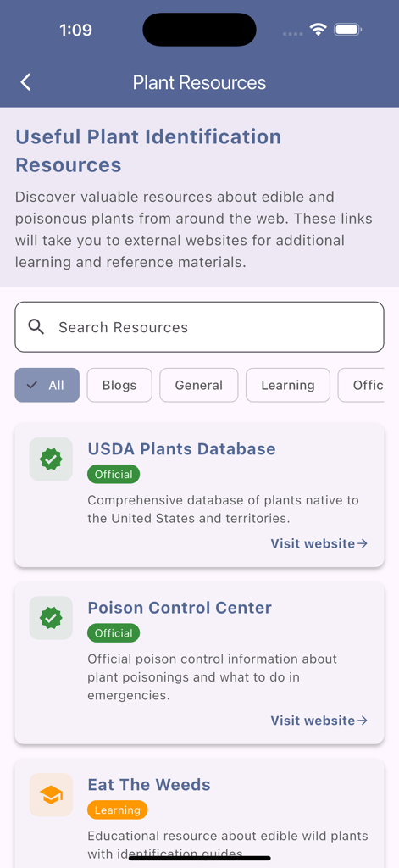Tap the search magnifier icon
The image size is (399, 868).
pyautogui.click(x=36, y=327)
